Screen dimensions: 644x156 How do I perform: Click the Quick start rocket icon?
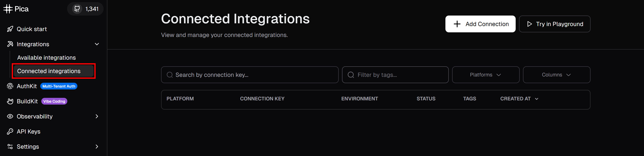click(10, 29)
